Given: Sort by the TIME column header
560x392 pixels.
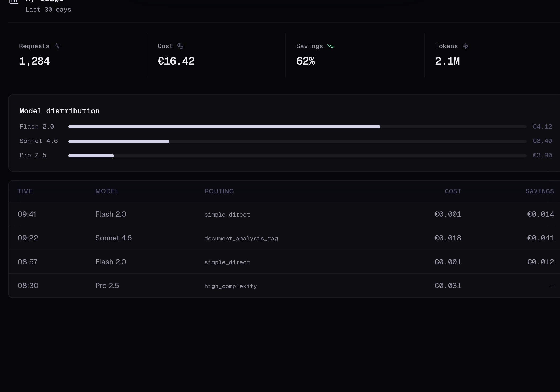Looking at the screenshot, I should (25, 191).
